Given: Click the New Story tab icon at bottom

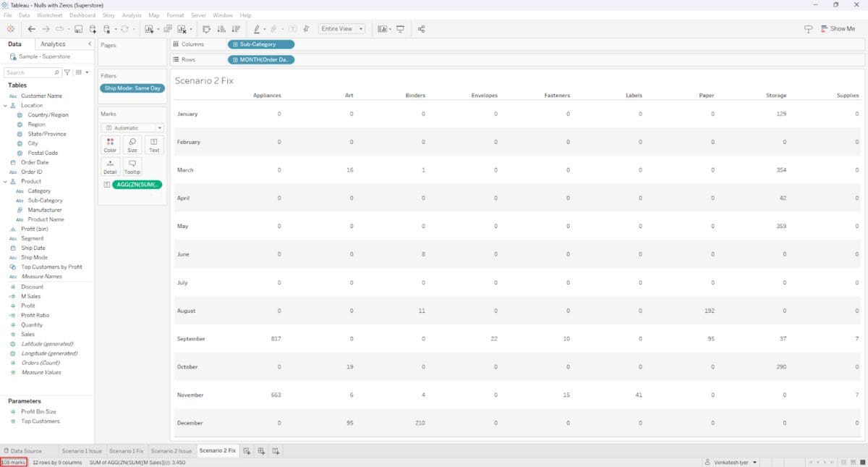Looking at the screenshot, I should pyautogui.click(x=276, y=450).
